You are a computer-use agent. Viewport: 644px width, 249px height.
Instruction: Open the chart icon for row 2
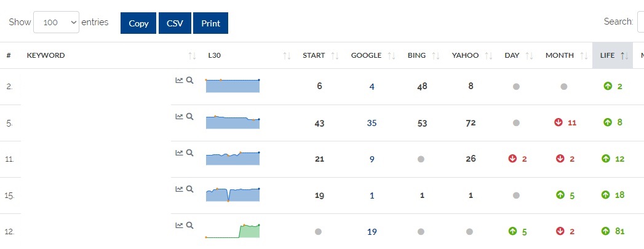(x=179, y=80)
